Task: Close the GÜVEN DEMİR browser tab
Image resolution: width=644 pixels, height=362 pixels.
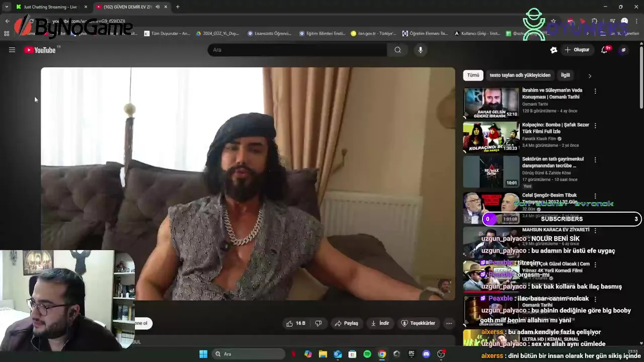Action: (166, 7)
